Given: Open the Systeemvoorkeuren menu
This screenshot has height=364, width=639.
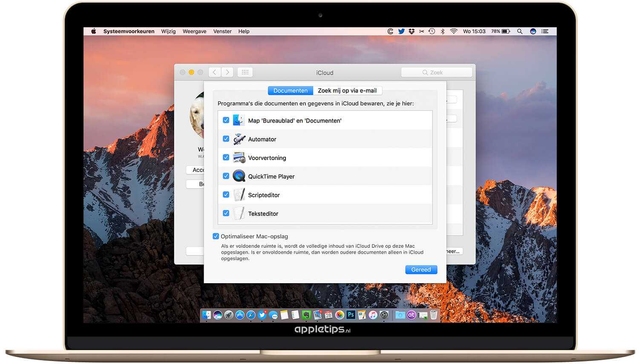Looking at the screenshot, I should coord(129,32).
